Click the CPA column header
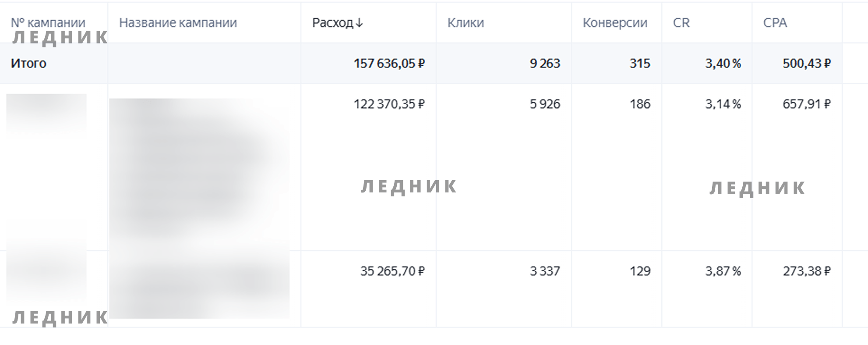The image size is (868, 345). 775,23
